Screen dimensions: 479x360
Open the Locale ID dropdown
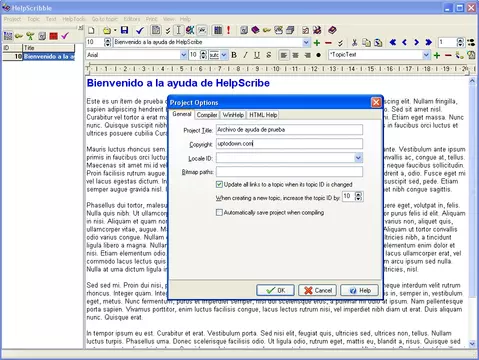click(358, 158)
